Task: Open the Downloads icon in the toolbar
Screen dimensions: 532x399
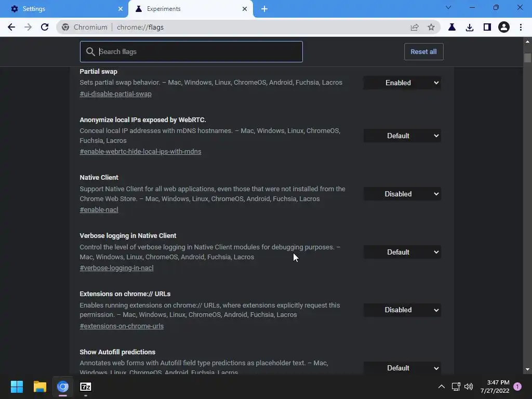Action: (x=470, y=27)
